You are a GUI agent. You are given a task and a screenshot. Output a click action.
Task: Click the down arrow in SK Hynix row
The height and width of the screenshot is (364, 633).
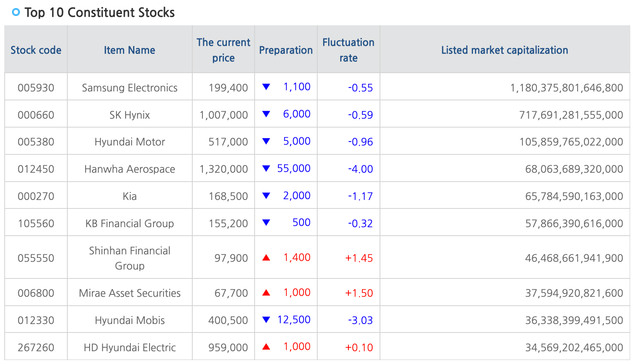point(266,114)
